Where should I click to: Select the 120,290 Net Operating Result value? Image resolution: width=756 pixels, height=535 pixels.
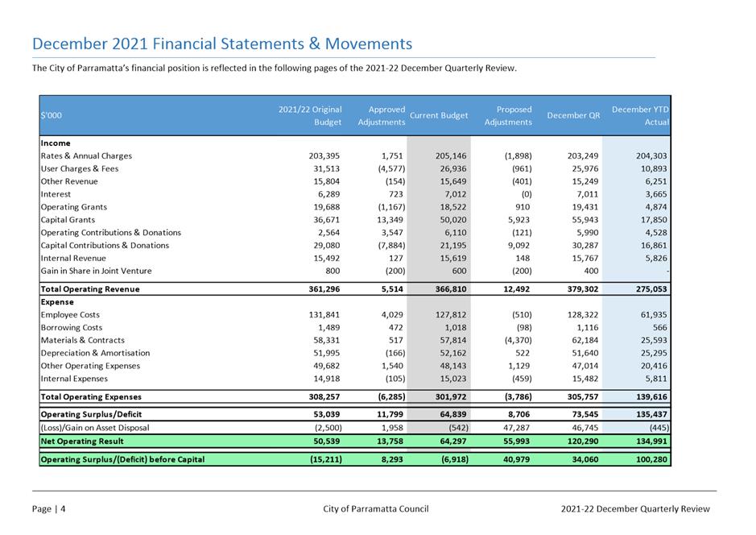pos(582,442)
